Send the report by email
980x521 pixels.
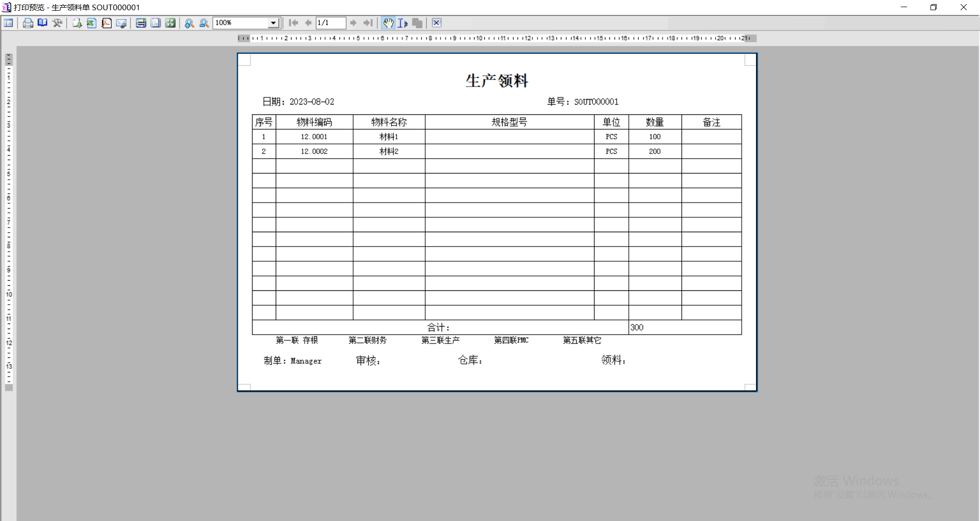pos(121,23)
